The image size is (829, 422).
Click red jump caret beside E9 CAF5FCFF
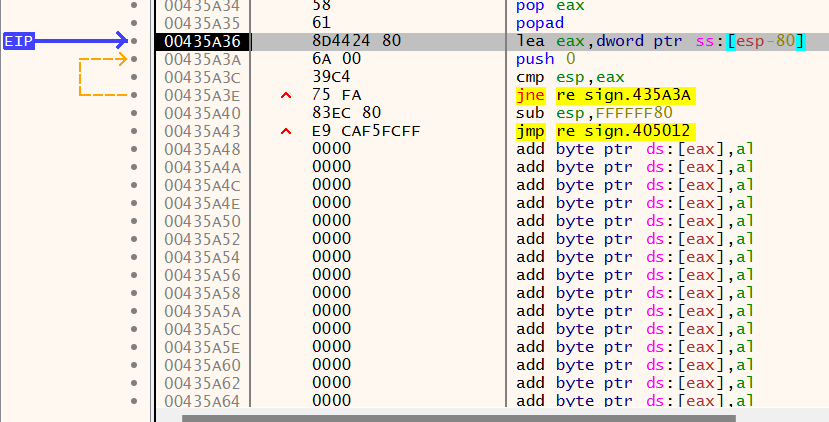[x=286, y=131]
